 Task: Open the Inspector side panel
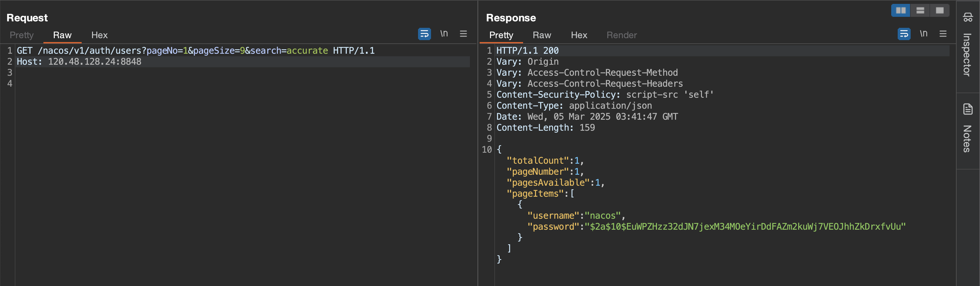click(x=968, y=46)
